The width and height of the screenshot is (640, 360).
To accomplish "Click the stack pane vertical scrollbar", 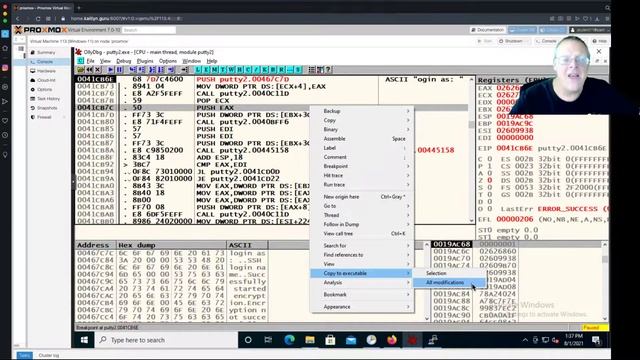I will (x=604, y=281).
